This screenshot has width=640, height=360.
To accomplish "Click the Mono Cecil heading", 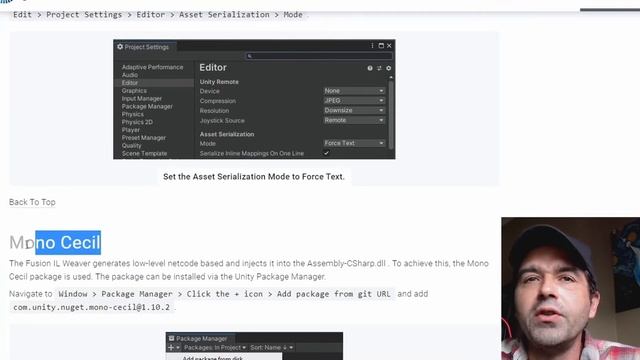I will pyautogui.click(x=55, y=242).
